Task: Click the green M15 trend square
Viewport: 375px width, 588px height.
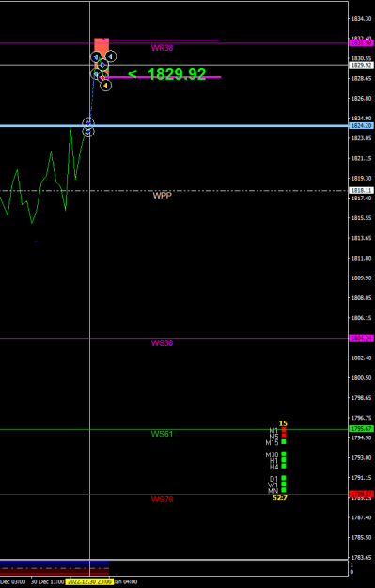Action: [284, 442]
